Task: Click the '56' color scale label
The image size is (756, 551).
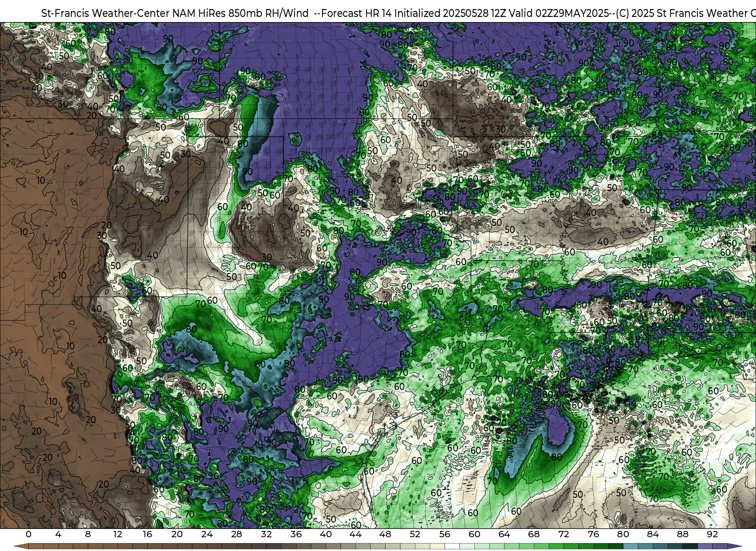Action: 445,534
